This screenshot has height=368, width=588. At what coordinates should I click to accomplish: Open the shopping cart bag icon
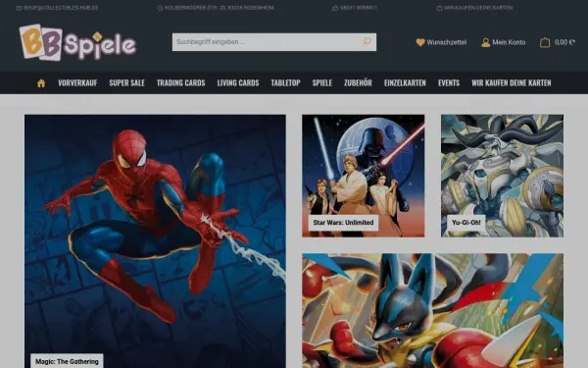[x=545, y=42]
